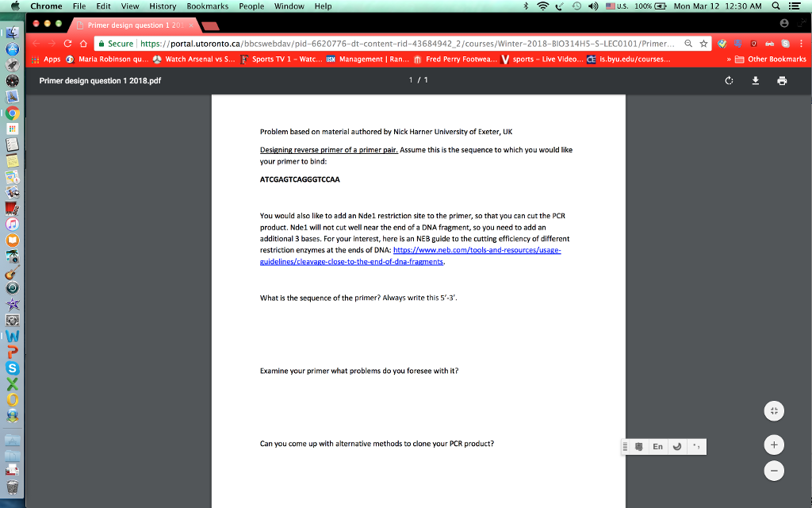Bookmark this page with the star icon

pyautogui.click(x=703, y=44)
